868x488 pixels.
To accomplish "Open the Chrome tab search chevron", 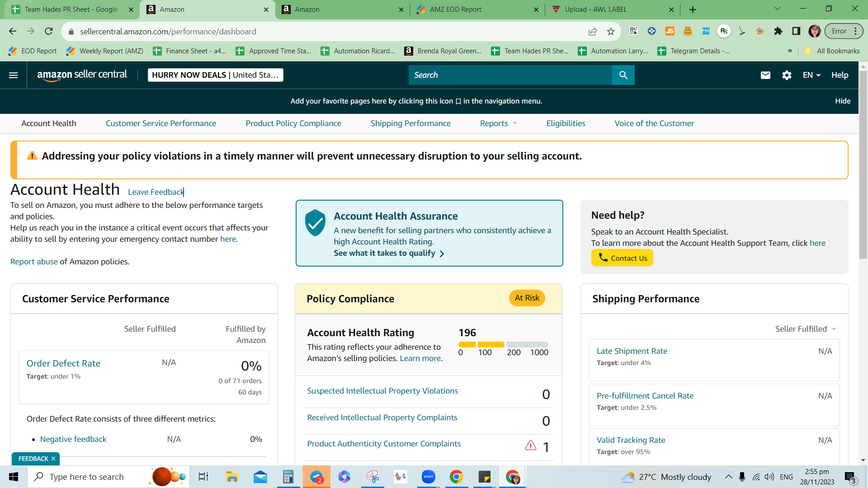I will point(777,9).
